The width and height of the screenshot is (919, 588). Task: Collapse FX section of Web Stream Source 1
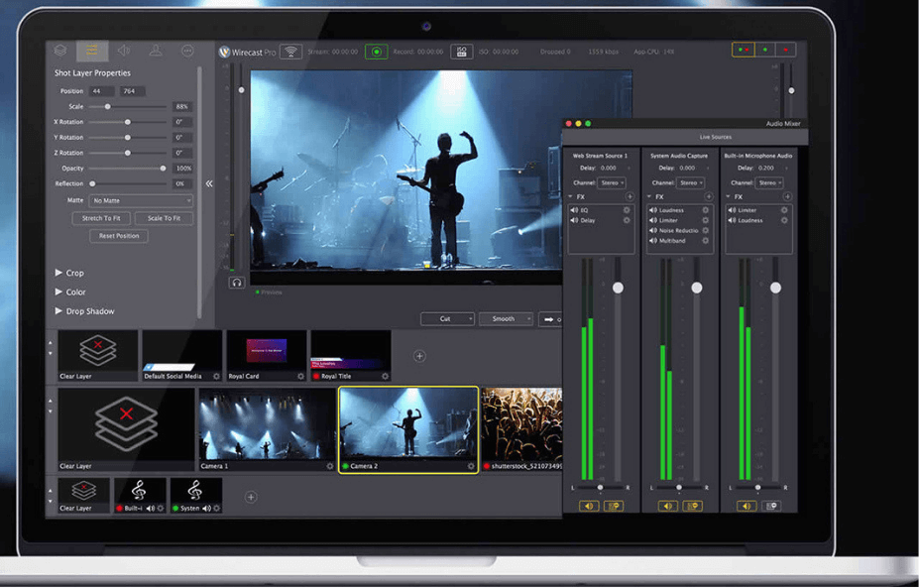(x=571, y=197)
